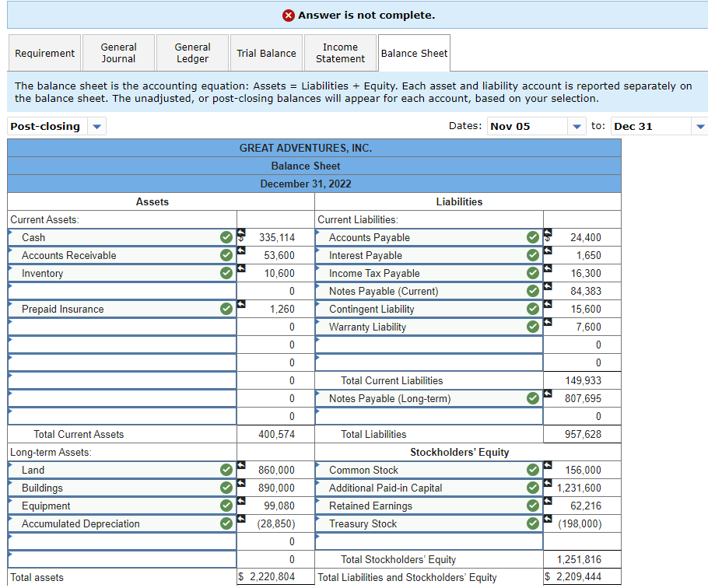708x588 pixels.
Task: Switch to the Trial Balance tab
Action: tap(266, 53)
